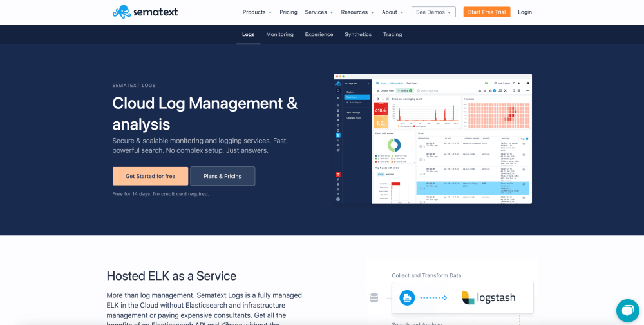Open the Experience tab
Image resolution: width=644 pixels, height=325 pixels.
pos(319,34)
